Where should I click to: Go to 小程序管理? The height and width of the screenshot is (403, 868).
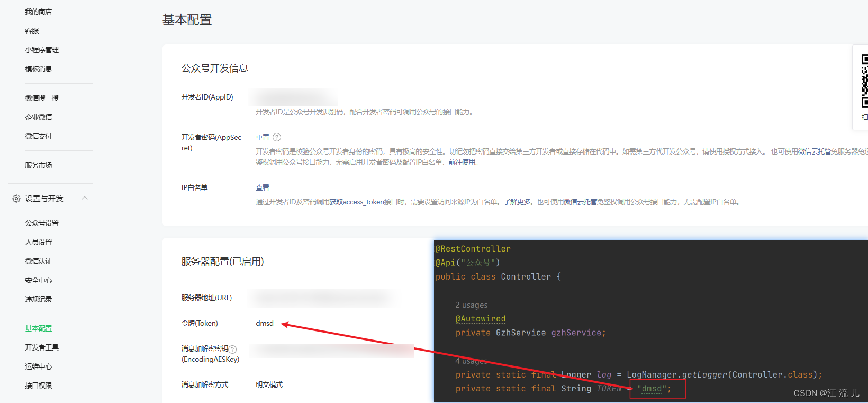pyautogui.click(x=42, y=50)
